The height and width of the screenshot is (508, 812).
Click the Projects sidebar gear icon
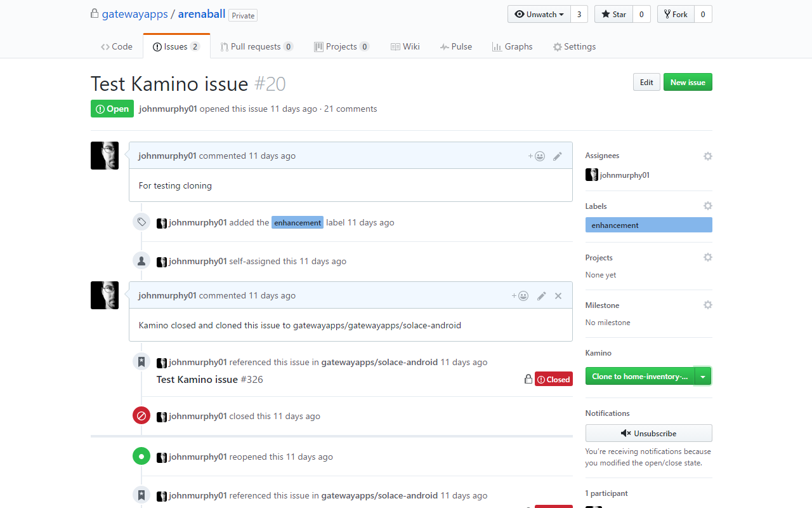[x=707, y=258]
